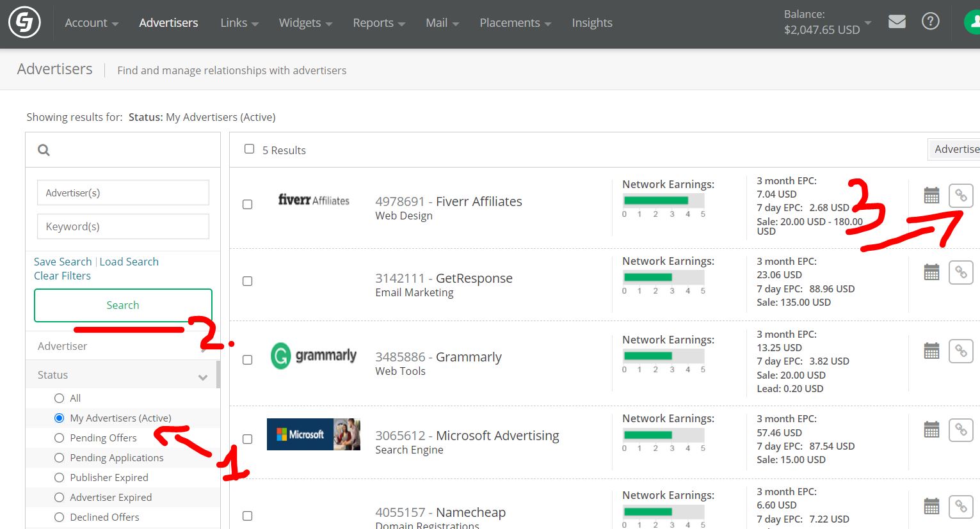Image resolution: width=980 pixels, height=529 pixels.
Task: Click get links icon for Grammarly
Action: (x=961, y=351)
